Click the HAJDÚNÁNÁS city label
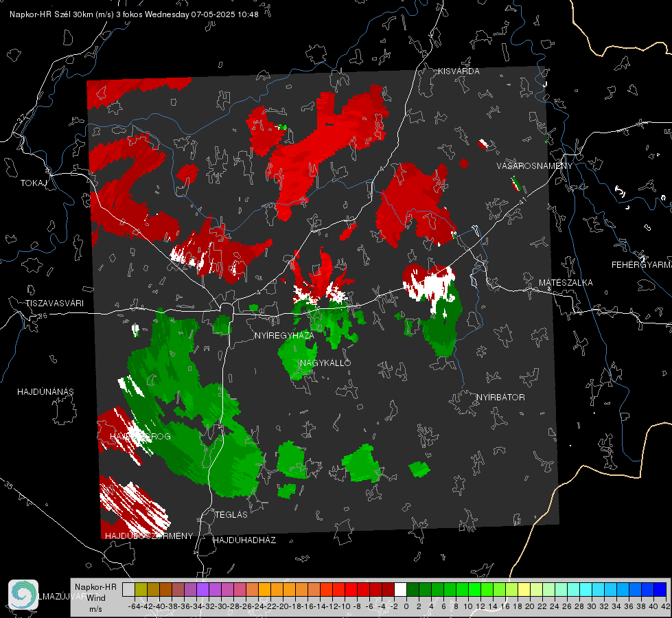672x618 pixels. tap(45, 391)
